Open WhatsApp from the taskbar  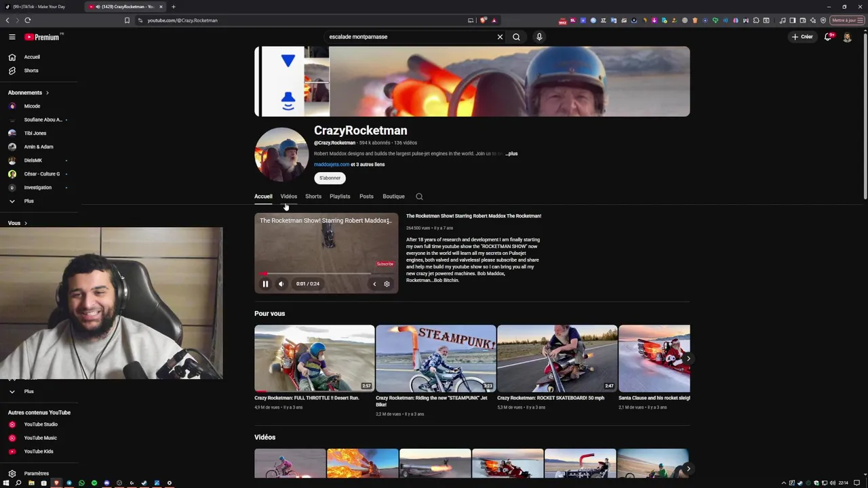(x=81, y=483)
